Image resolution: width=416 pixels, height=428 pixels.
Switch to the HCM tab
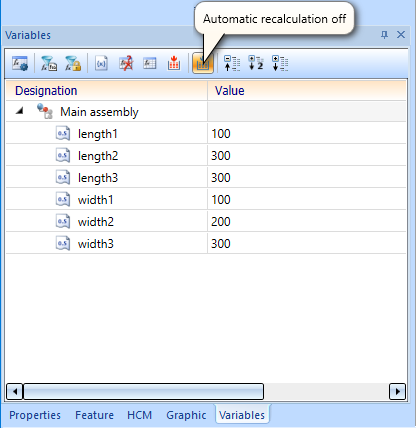(139, 415)
